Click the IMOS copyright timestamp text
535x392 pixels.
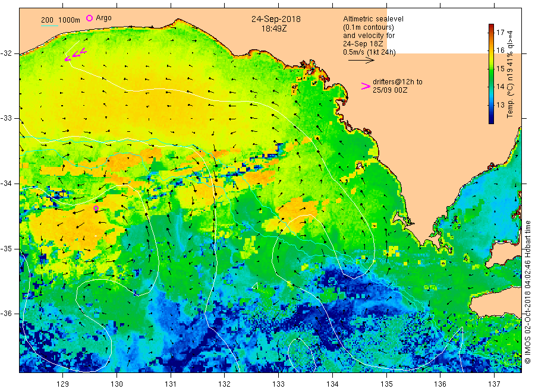(527, 292)
